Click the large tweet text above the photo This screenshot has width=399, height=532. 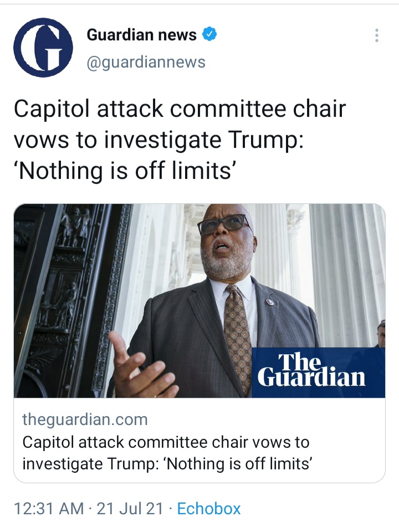(x=179, y=139)
